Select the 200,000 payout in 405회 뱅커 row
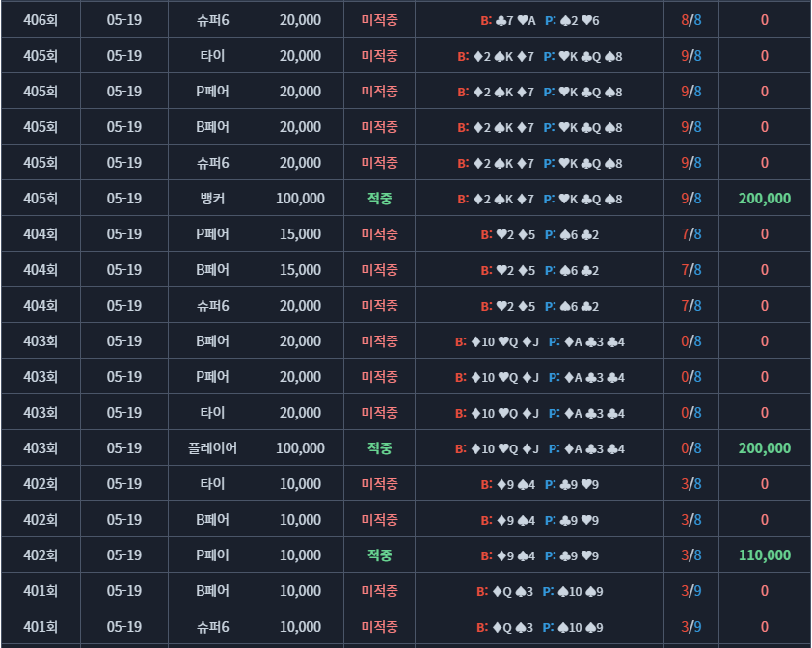This screenshot has width=812, height=648. 765,199
